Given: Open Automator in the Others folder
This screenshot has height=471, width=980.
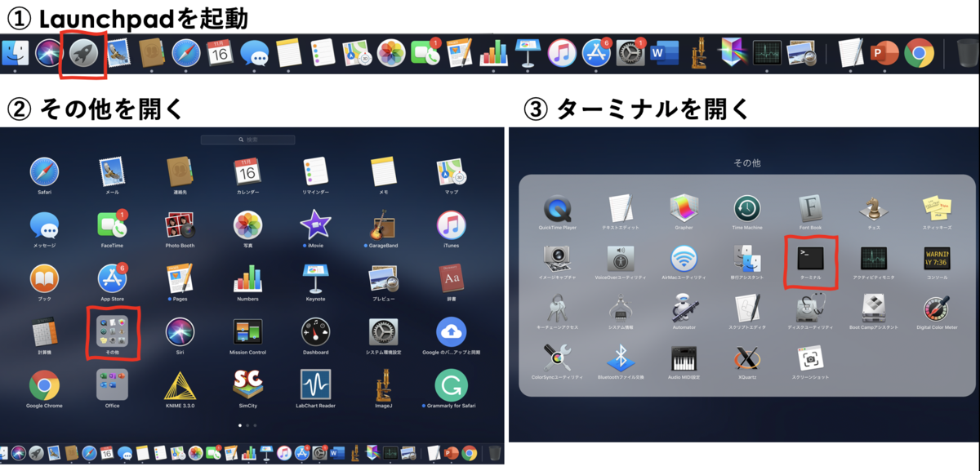Looking at the screenshot, I should tap(684, 309).
